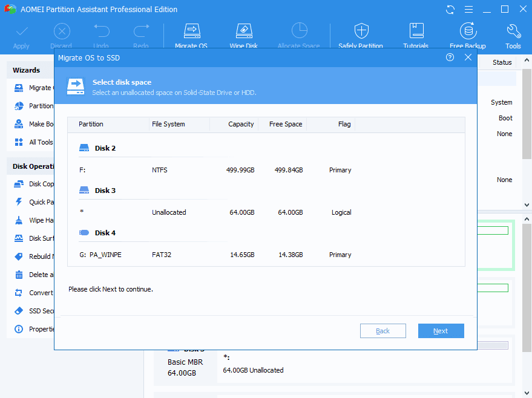
Task: Click the Apply checkmark icon
Action: click(x=21, y=31)
